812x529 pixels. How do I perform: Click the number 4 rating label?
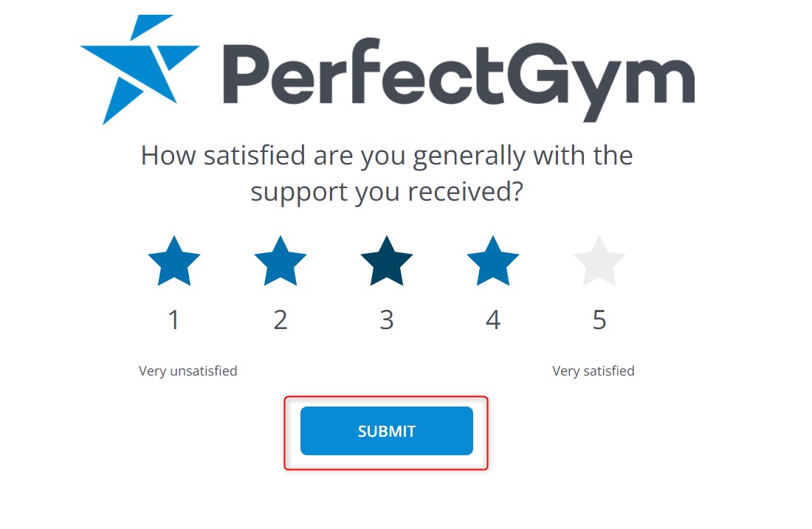[x=493, y=320]
